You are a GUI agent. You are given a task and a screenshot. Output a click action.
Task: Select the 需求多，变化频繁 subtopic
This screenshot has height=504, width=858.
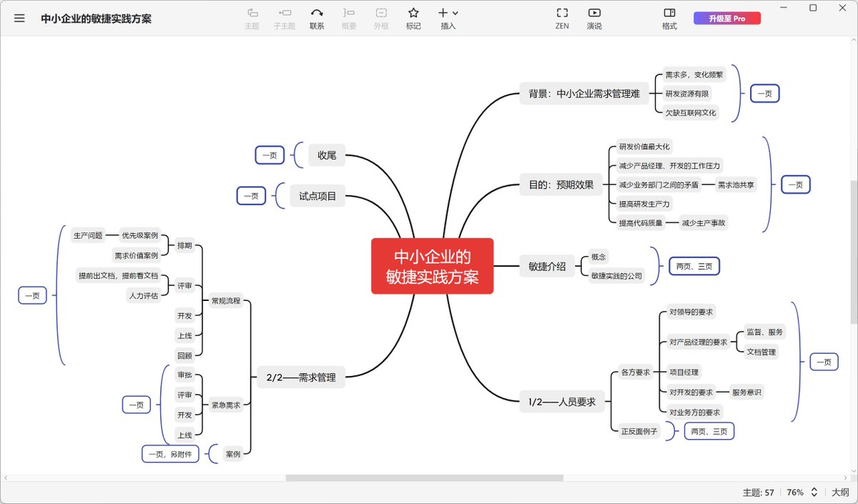click(x=694, y=74)
